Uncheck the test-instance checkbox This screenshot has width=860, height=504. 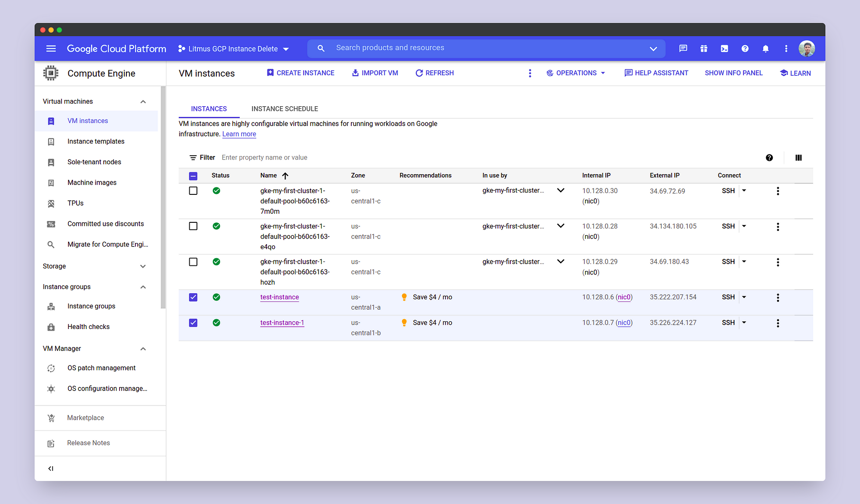[193, 297]
